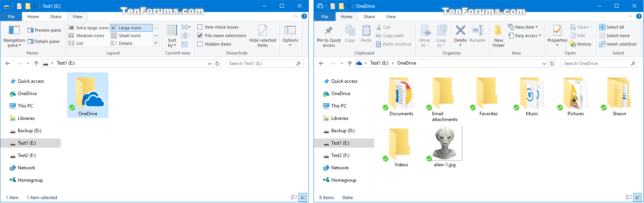The height and width of the screenshot is (203, 644).
Task: Expand address bar history in OneDrive window
Action: (544, 63)
